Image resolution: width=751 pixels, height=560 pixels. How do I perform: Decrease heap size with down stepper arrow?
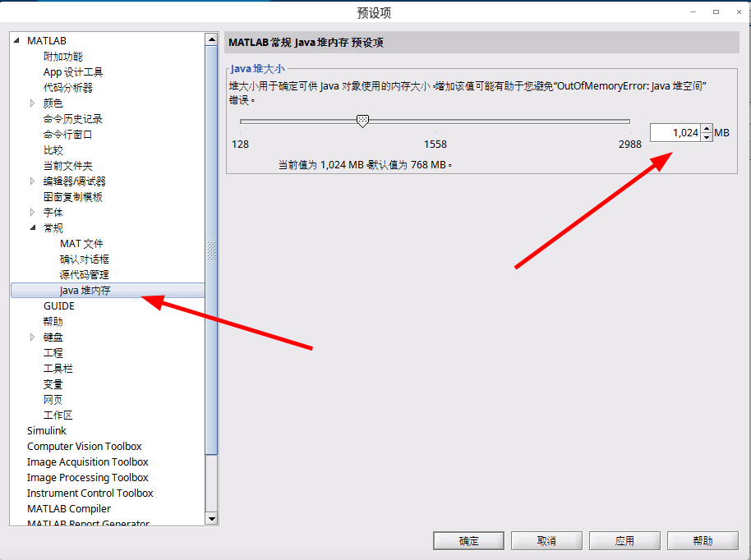pyautogui.click(x=707, y=137)
